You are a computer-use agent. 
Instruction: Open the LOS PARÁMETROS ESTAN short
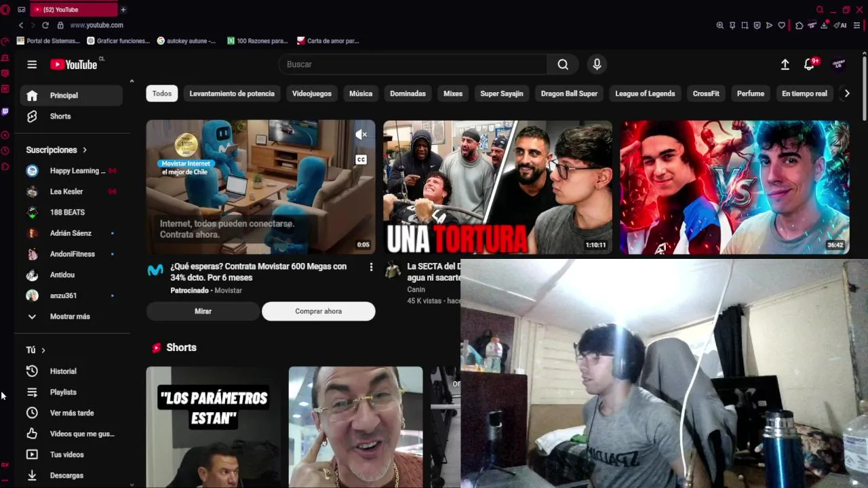coord(214,427)
